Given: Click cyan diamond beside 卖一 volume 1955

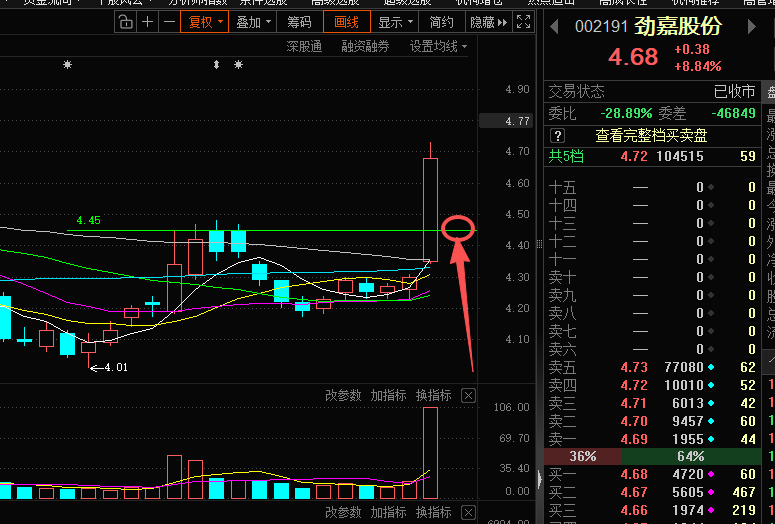Looking at the screenshot, I should pos(711,439).
